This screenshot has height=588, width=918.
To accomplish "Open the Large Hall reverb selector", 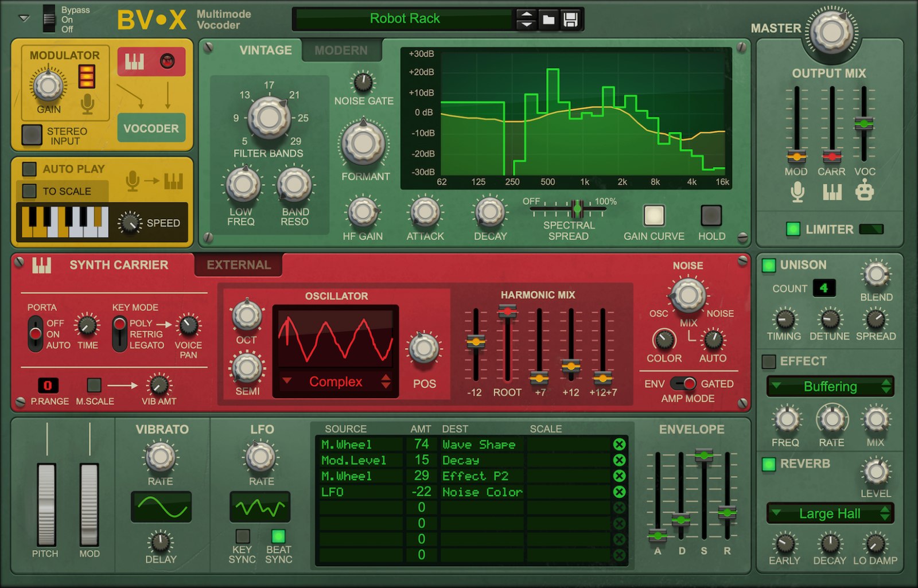I will pos(830,513).
